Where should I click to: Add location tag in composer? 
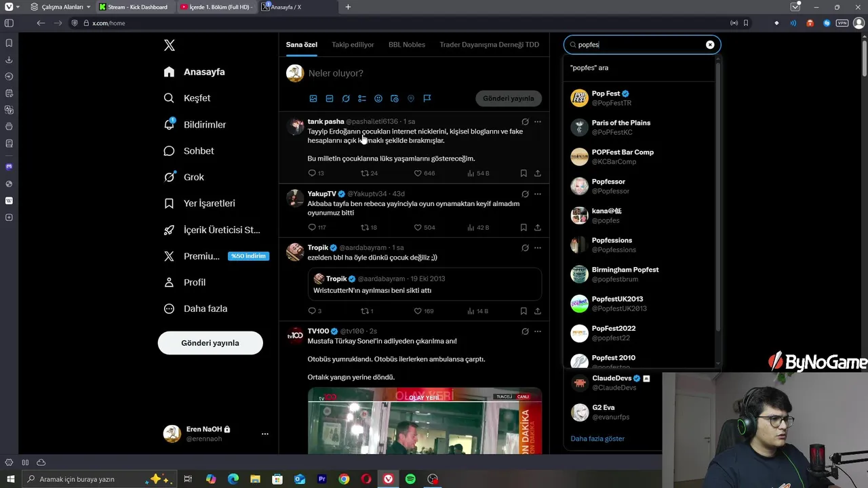point(411,98)
